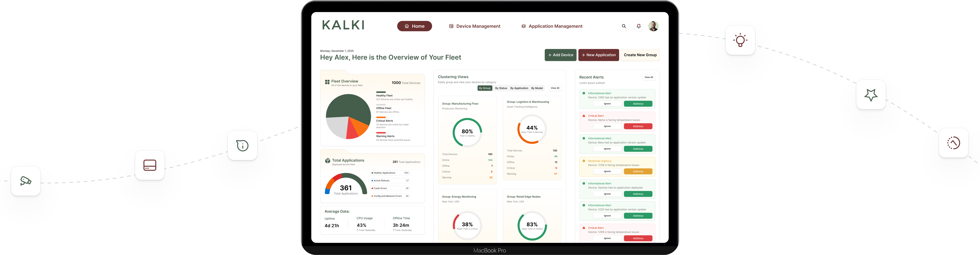Click the Create New Group button
Screen dimensions: 980x255
click(640, 55)
